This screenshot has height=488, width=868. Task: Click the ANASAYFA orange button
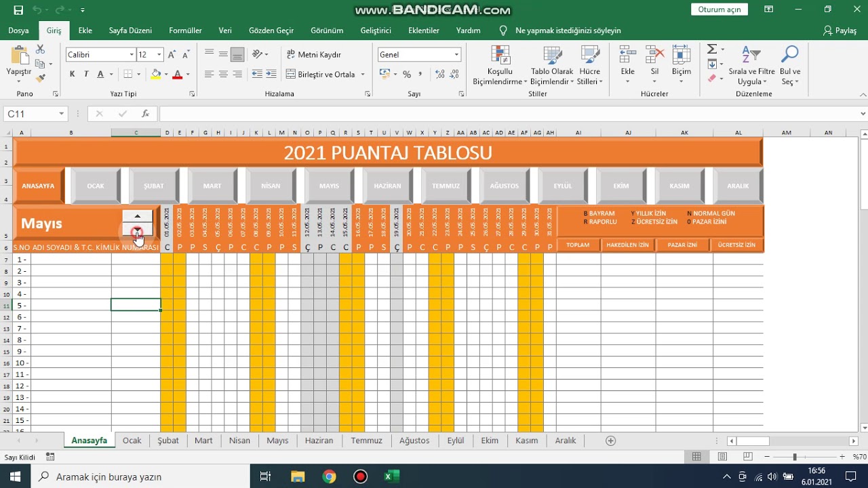[x=38, y=186]
